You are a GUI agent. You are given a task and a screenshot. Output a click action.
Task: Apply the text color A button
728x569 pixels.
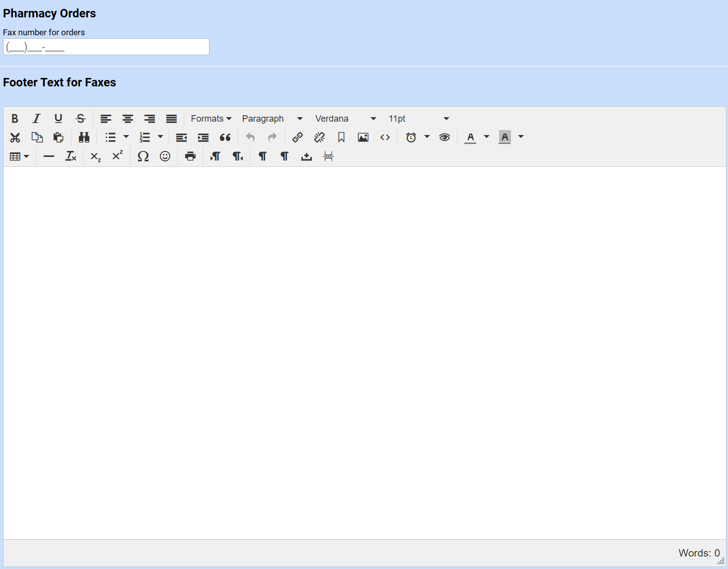pyautogui.click(x=470, y=138)
